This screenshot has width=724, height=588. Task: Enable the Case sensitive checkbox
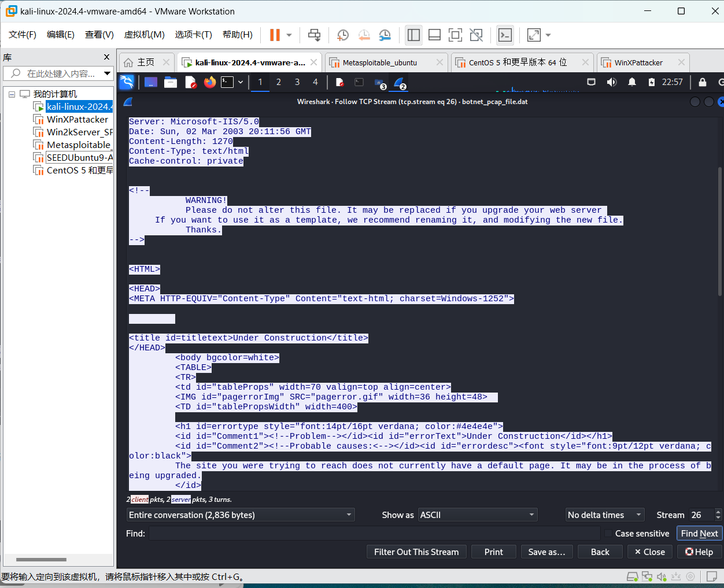coord(608,533)
